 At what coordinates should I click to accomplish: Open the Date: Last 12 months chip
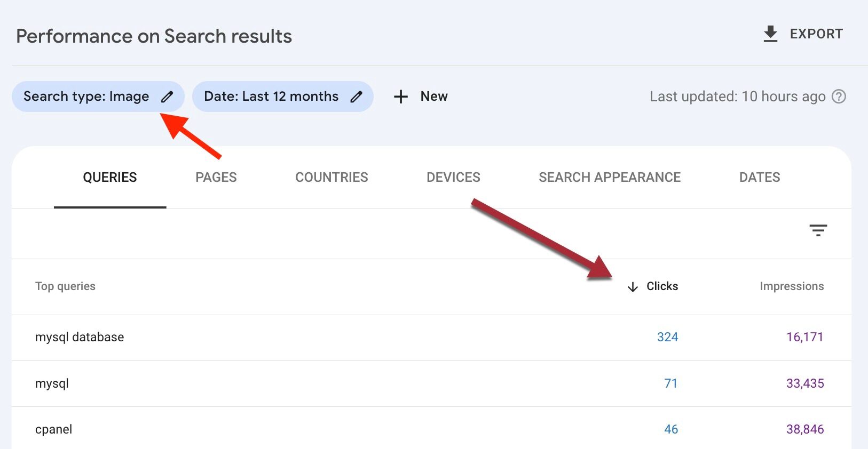coord(271,97)
